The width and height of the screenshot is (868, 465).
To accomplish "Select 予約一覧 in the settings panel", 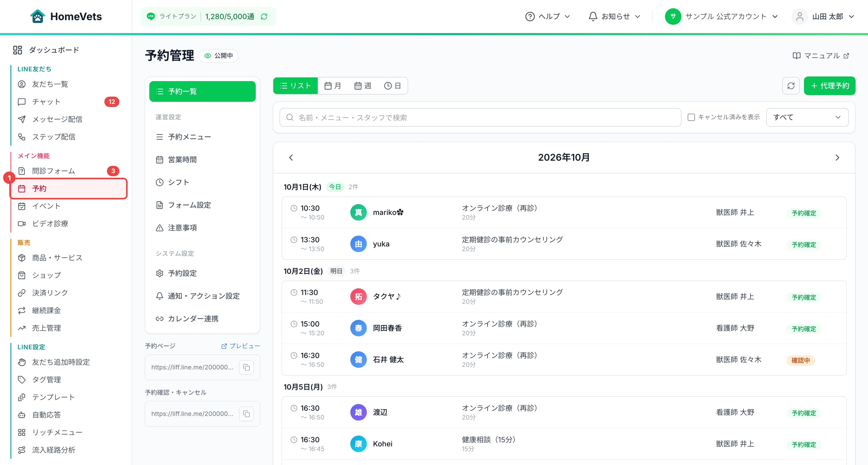I will 202,91.
